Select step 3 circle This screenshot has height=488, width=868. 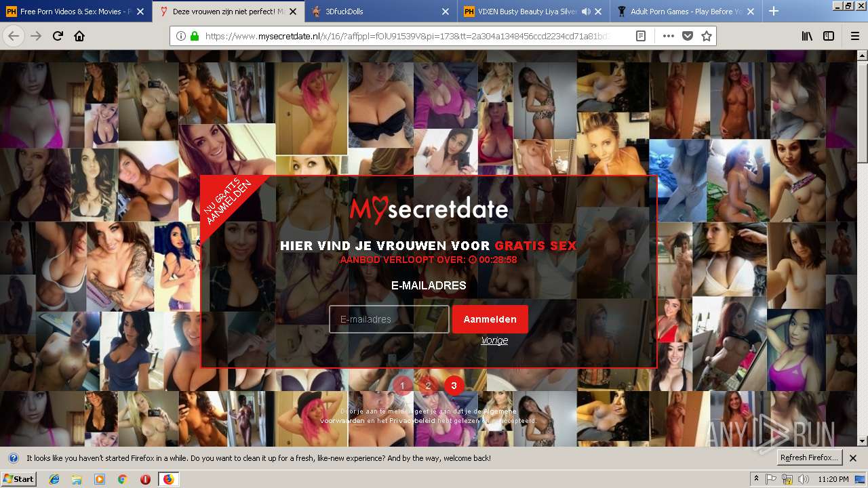coord(454,386)
